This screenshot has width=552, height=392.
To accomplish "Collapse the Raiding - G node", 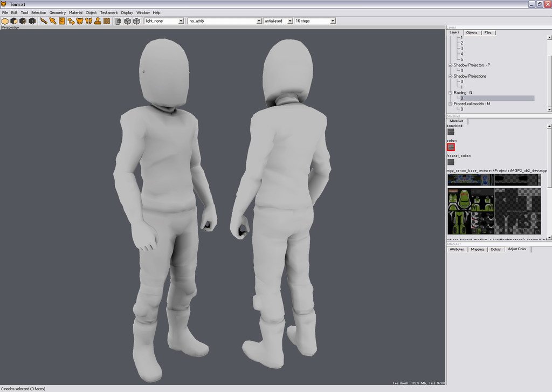I will 450,93.
